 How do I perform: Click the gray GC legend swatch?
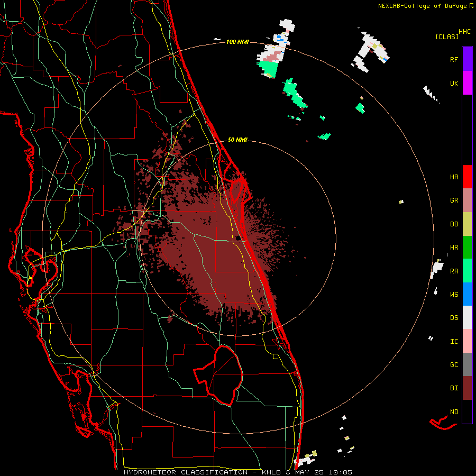pos(467,364)
